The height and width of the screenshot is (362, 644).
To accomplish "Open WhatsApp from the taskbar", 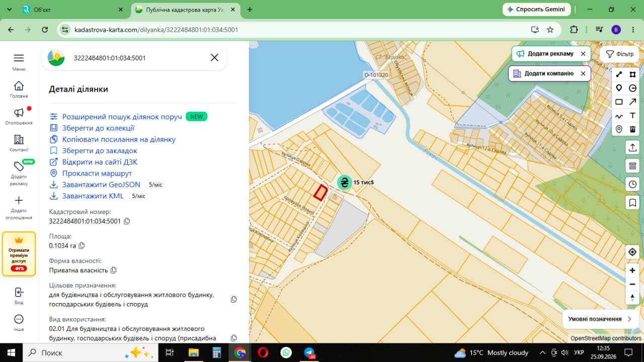I will (x=286, y=352).
